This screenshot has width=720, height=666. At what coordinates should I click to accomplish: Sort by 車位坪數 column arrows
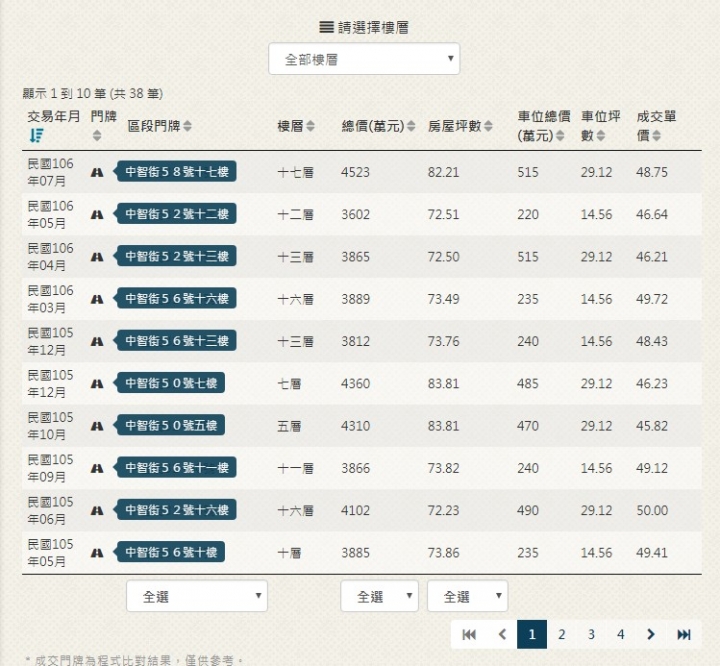coord(600,135)
